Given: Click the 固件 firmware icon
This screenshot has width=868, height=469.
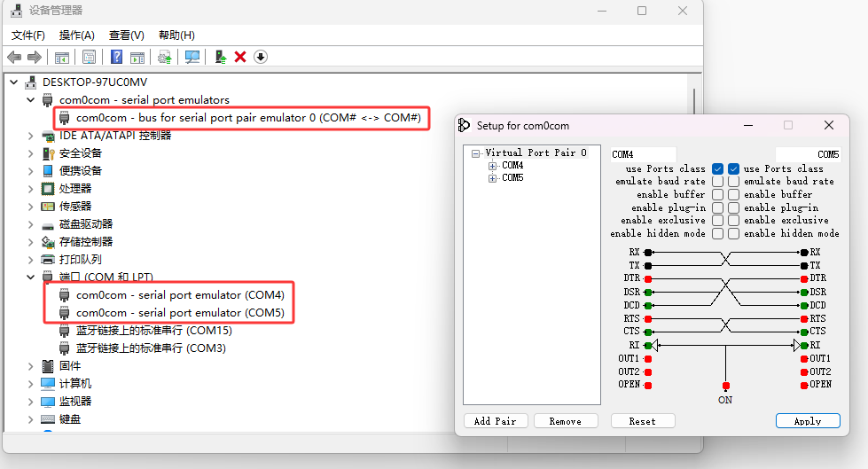Looking at the screenshot, I should click(48, 366).
